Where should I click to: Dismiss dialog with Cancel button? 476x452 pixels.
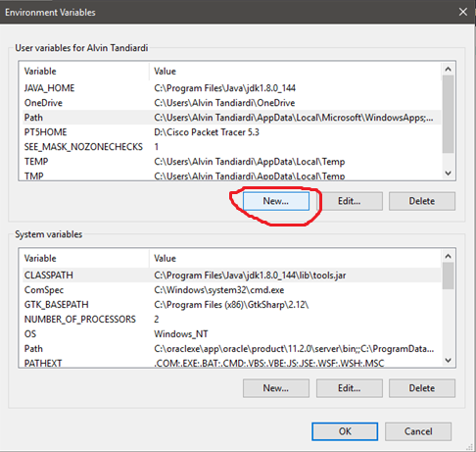(418, 431)
